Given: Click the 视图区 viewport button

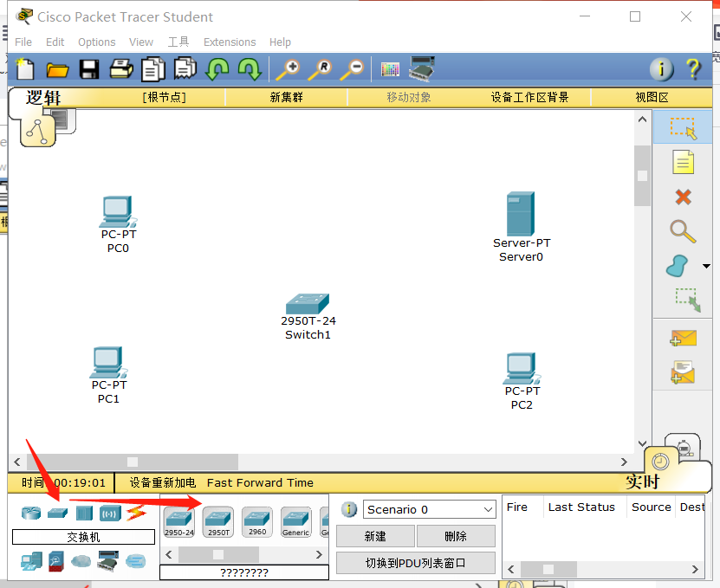Looking at the screenshot, I should [x=652, y=97].
